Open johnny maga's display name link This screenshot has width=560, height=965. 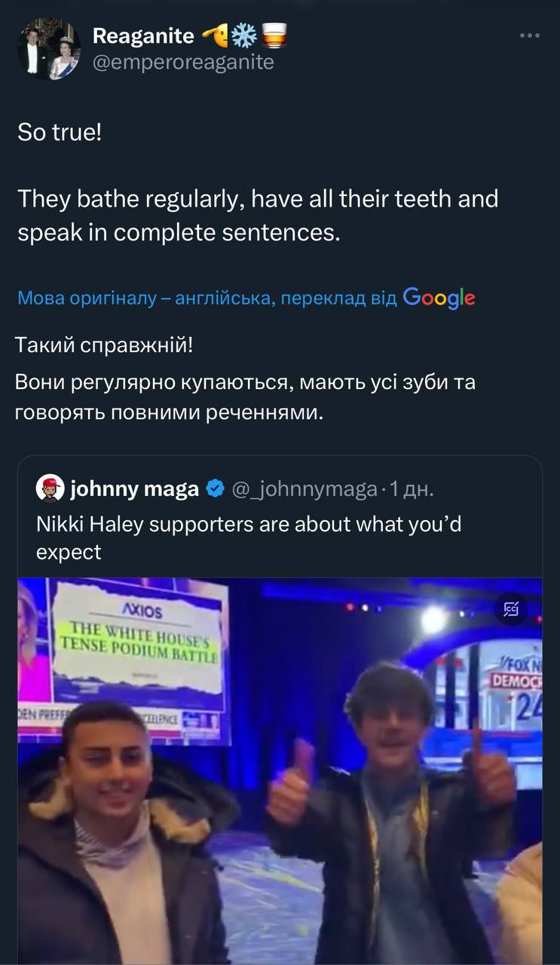tap(134, 489)
